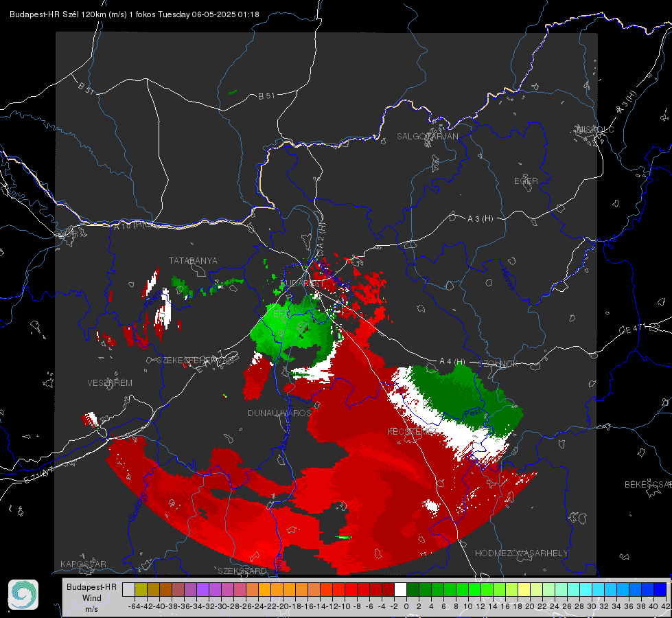Click the 'A 4 (H)' road label
Image resolution: width=672 pixels, height=618 pixels.
(x=452, y=362)
